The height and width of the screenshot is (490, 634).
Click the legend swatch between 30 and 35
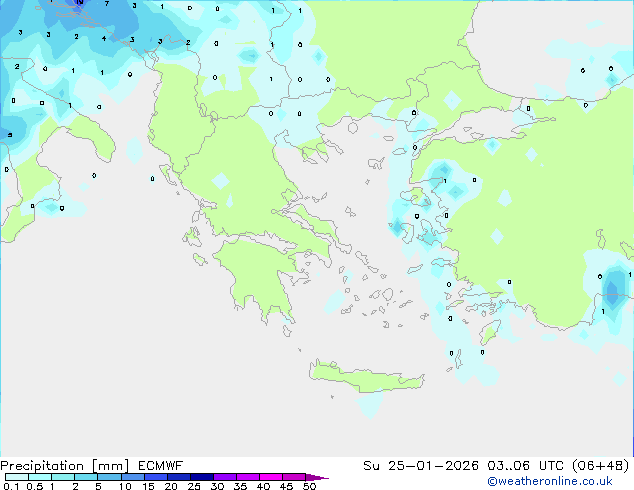225,477
